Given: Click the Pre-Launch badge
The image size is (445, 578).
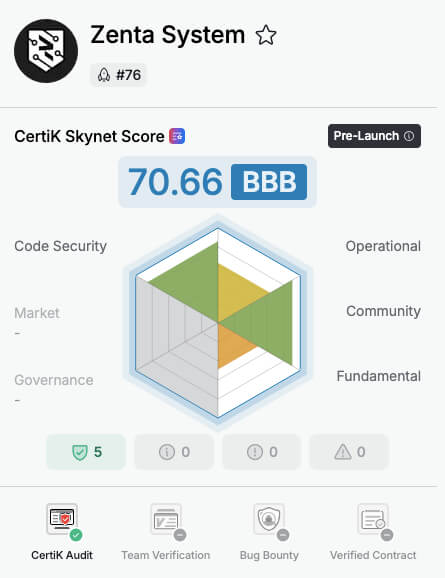Looking at the screenshot, I should point(374,136).
